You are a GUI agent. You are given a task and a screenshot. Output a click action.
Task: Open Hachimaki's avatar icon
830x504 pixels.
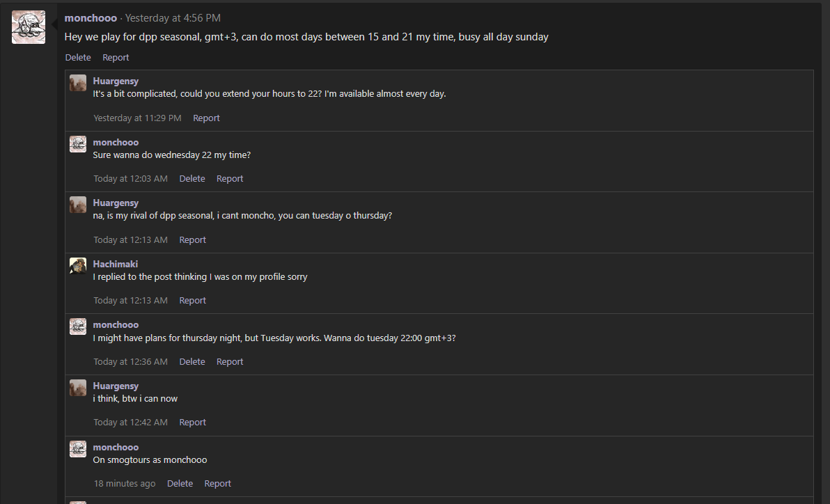pos(78,266)
